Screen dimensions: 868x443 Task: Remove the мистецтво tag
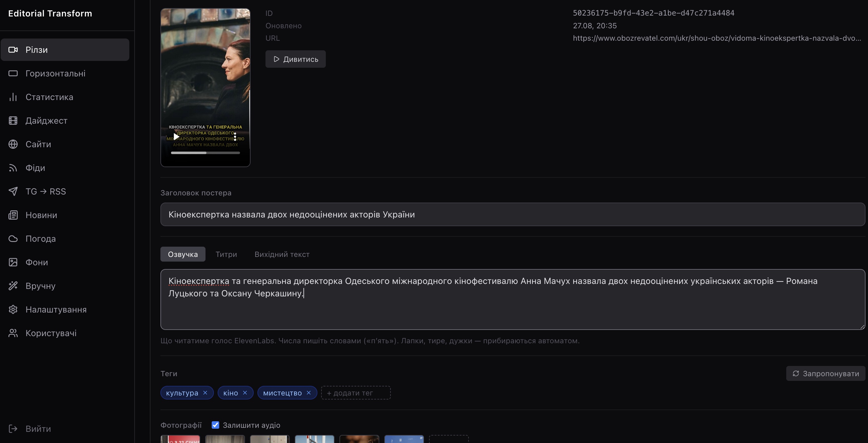pos(309,392)
